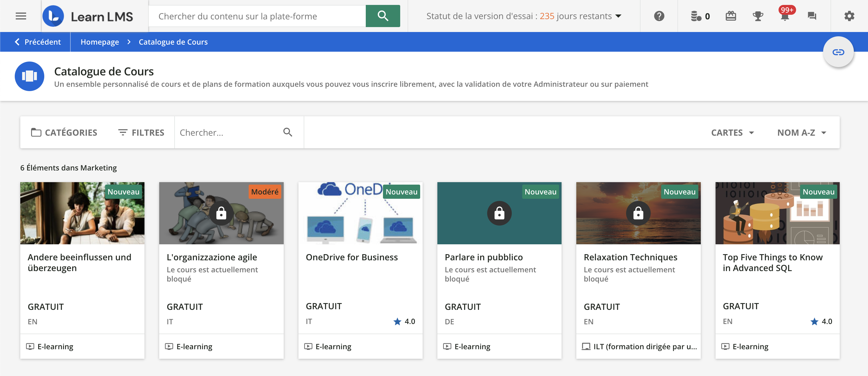Image resolution: width=868 pixels, height=376 pixels.
Task: Open the CARTES view dropdown
Action: coord(732,133)
